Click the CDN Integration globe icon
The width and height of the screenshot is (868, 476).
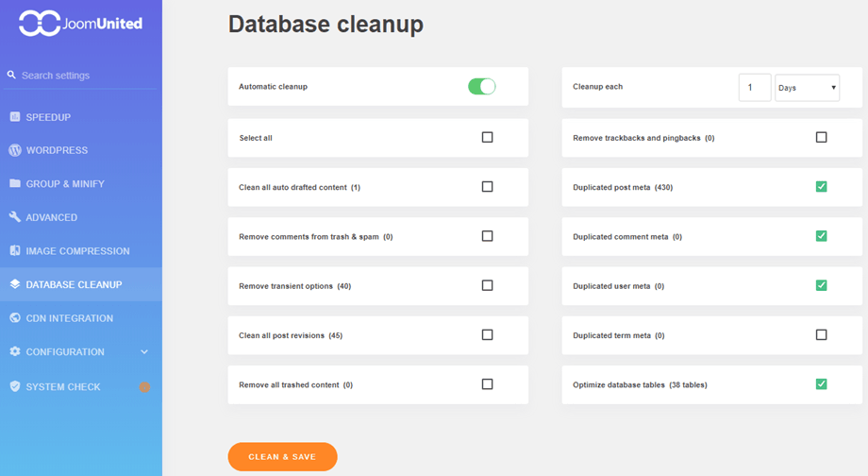pyautogui.click(x=15, y=318)
